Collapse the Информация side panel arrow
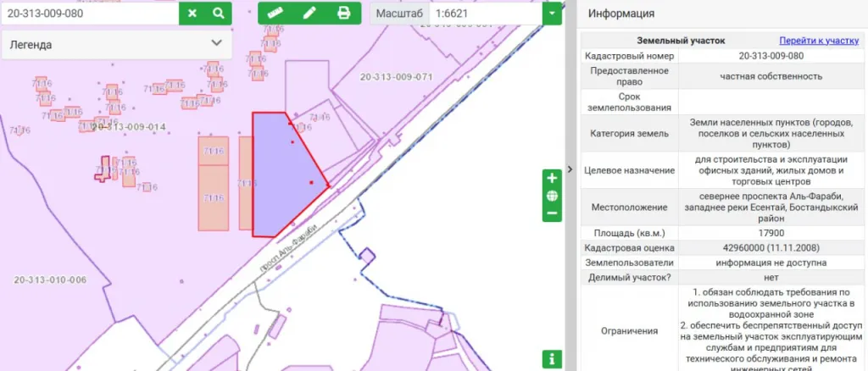 point(570,169)
